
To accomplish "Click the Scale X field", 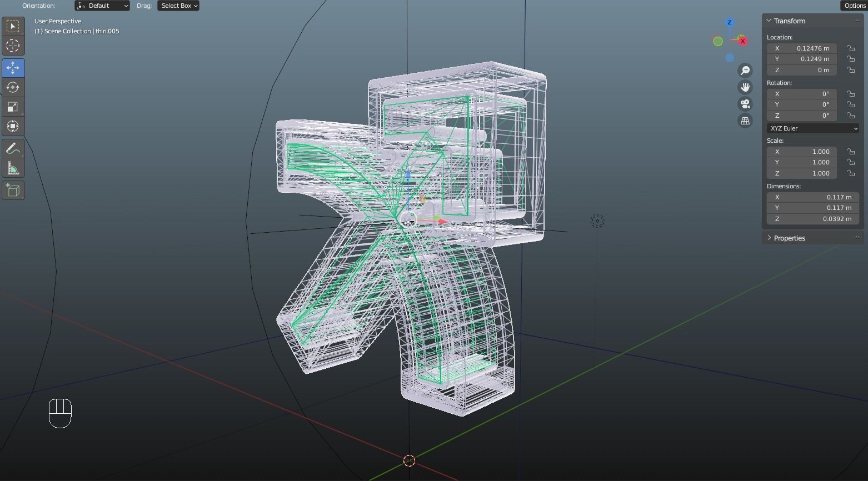I will click(x=802, y=152).
